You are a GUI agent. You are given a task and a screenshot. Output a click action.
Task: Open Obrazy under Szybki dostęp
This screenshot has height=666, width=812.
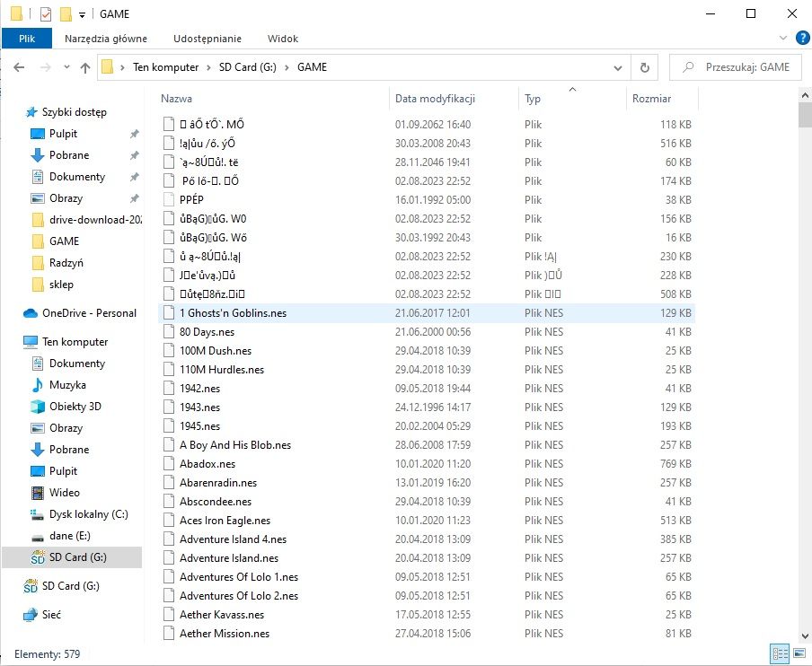click(66, 198)
